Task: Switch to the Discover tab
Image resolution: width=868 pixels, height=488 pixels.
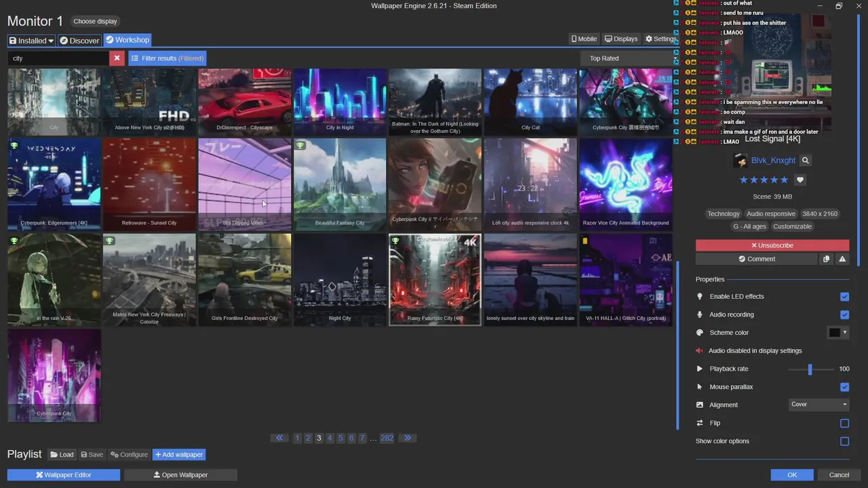Action: tap(79, 41)
